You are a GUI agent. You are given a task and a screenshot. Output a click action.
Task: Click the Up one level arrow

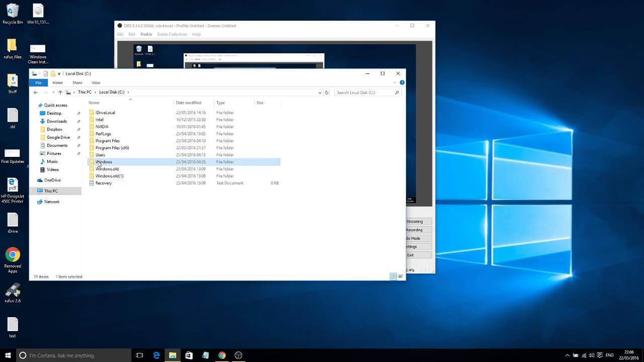(60, 93)
